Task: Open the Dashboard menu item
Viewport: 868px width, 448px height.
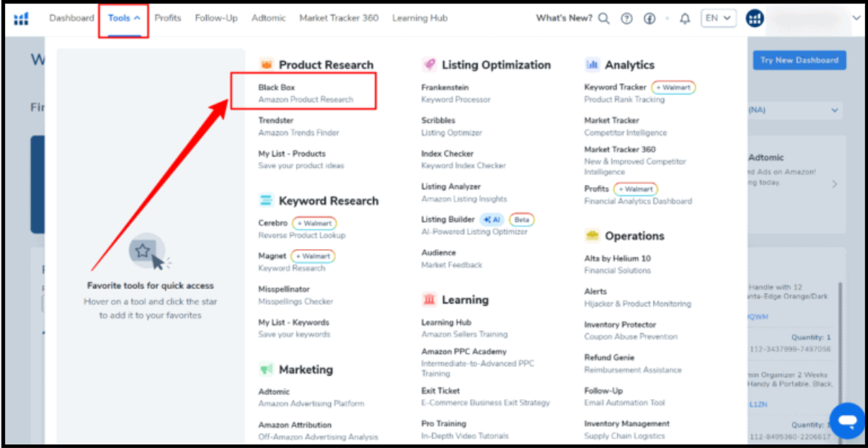Action: click(71, 18)
